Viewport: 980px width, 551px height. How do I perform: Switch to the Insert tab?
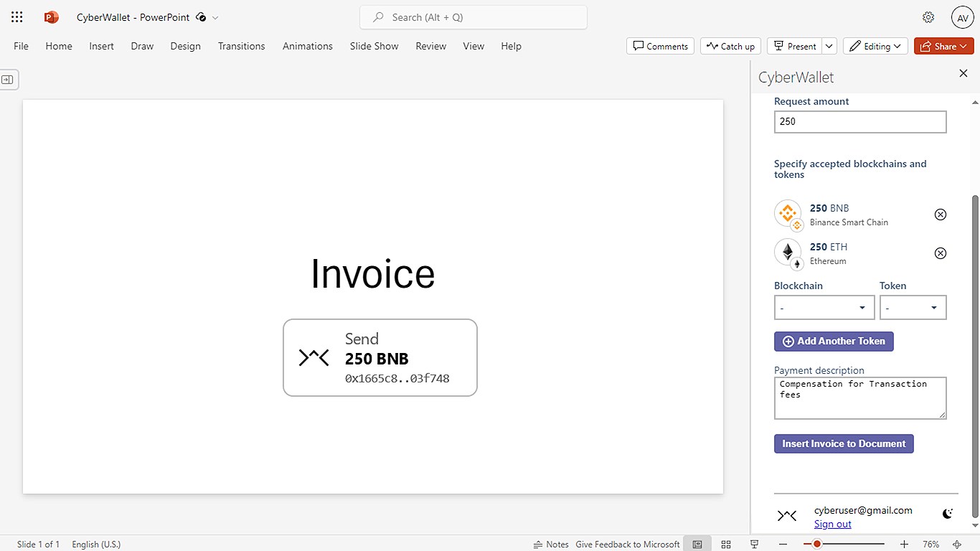(x=101, y=46)
